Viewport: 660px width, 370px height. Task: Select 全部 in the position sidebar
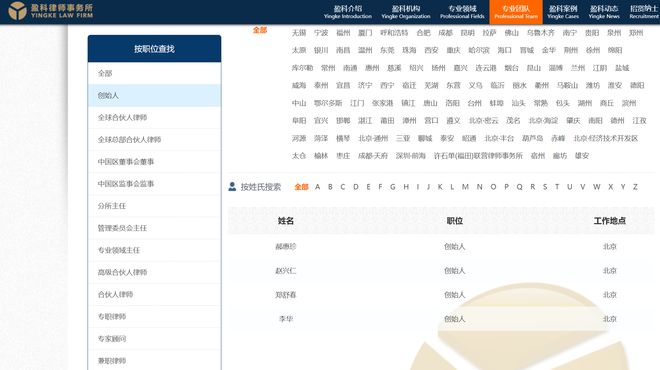tap(154, 73)
